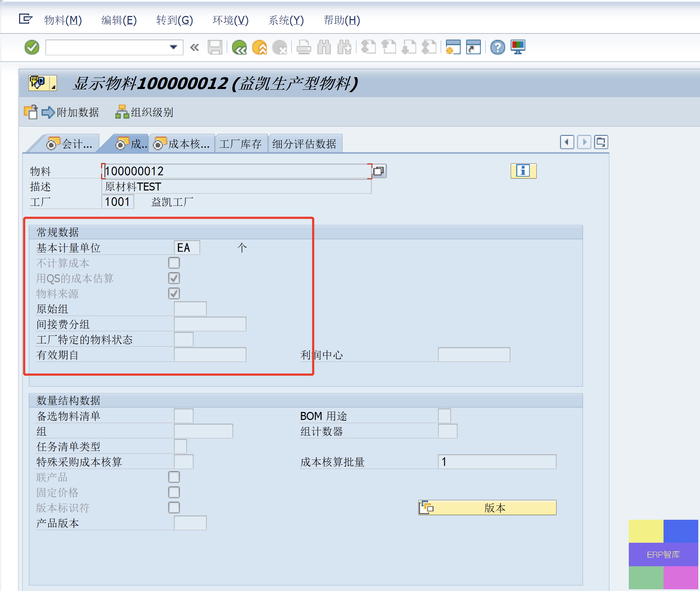
Task: Click the Generate Shortcut icon
Action: pyautogui.click(x=473, y=47)
